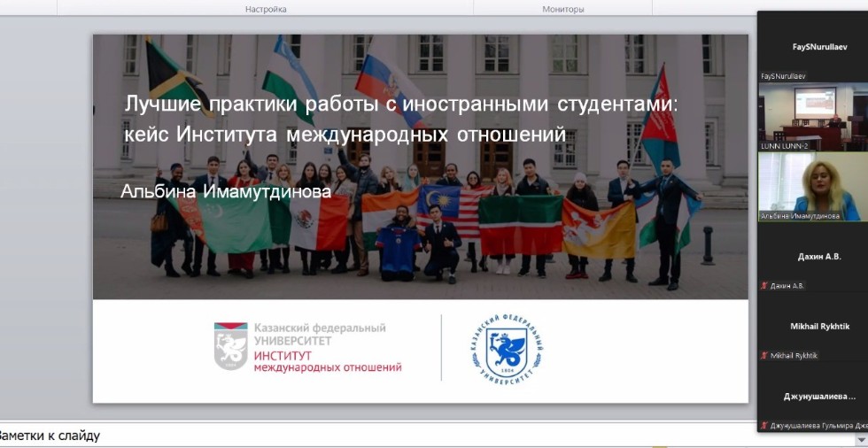Select FaySNurullaev participant tile
Viewport: 868px width, 448px height.
[x=812, y=47]
